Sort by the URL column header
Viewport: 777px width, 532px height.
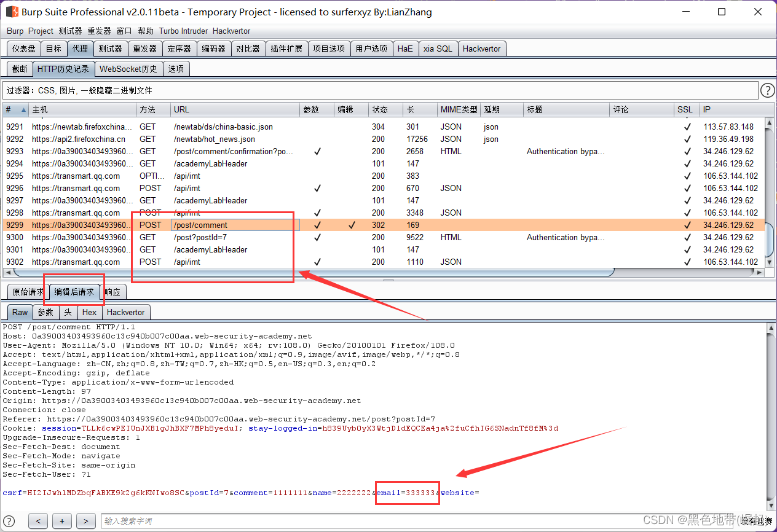(x=235, y=109)
